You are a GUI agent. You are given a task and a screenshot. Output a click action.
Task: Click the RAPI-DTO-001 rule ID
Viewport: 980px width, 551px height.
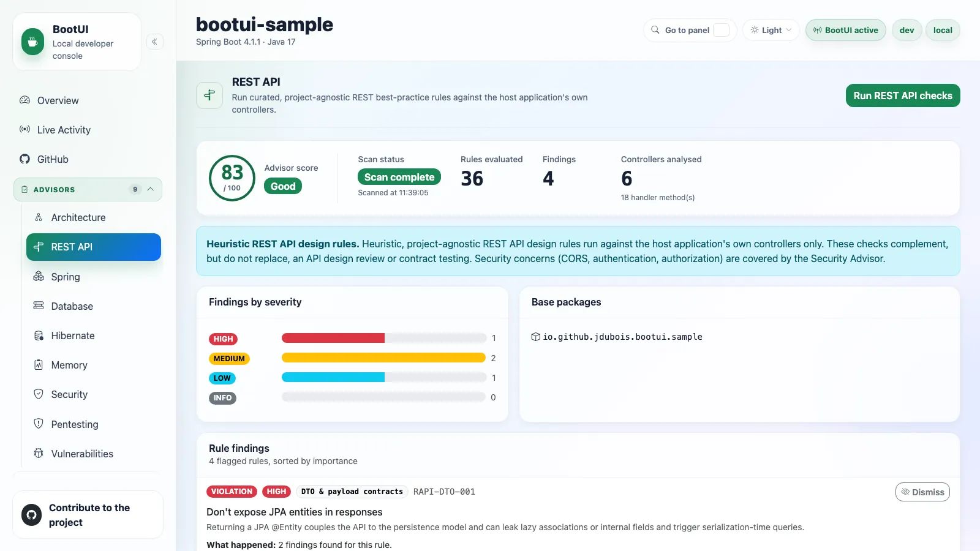pos(444,492)
